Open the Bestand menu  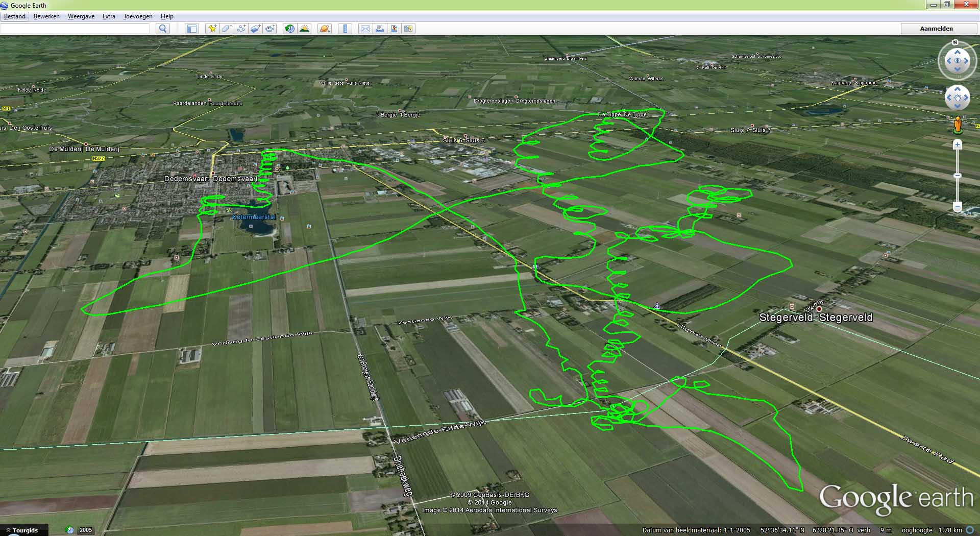(15, 16)
